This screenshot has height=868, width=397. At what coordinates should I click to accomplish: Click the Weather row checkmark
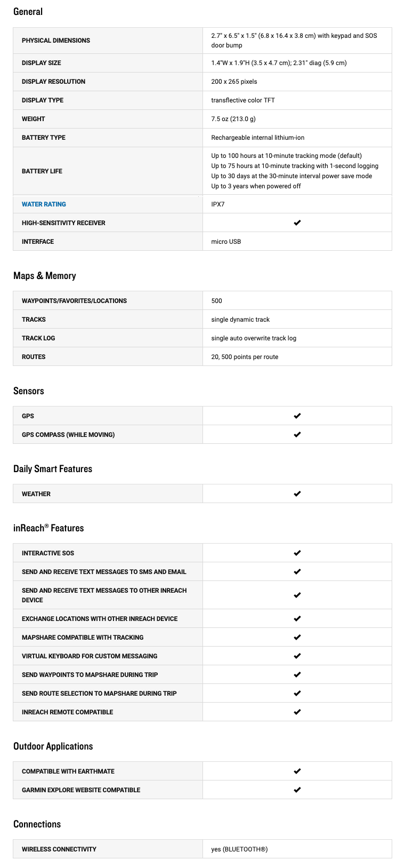tap(297, 494)
